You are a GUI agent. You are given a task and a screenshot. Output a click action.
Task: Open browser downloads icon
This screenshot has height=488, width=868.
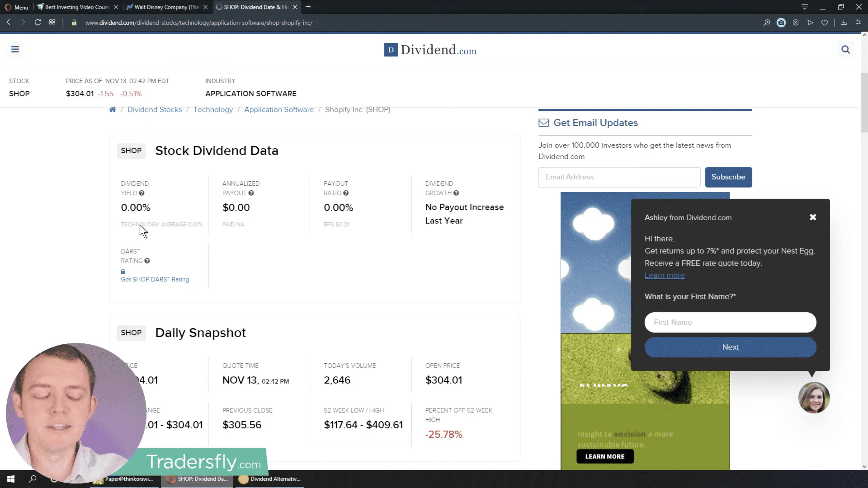pos(844,23)
